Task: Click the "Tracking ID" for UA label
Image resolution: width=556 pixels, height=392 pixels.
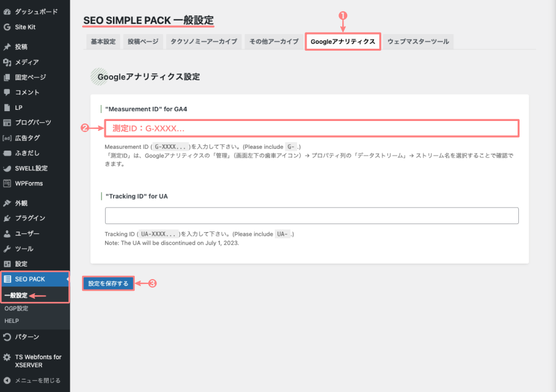Action: (x=137, y=196)
